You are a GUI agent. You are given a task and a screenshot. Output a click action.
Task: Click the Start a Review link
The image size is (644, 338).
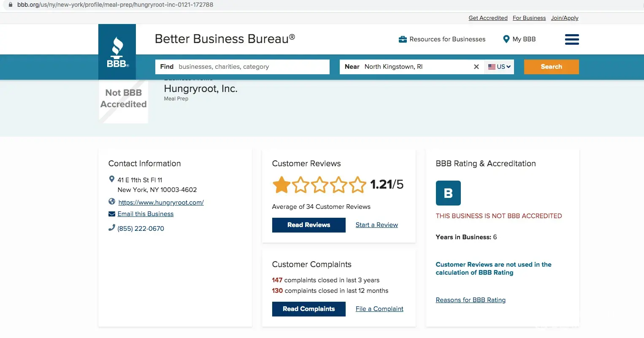click(x=376, y=225)
